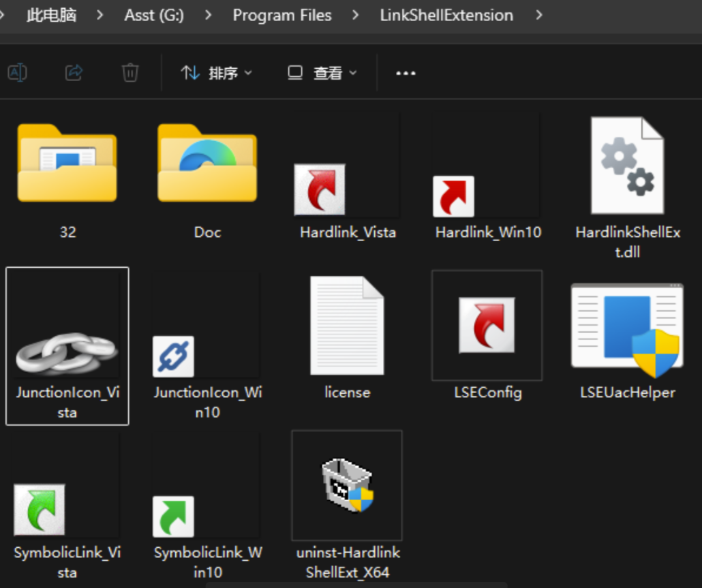Open the three-dot more options menu
The image size is (702, 588).
(406, 73)
